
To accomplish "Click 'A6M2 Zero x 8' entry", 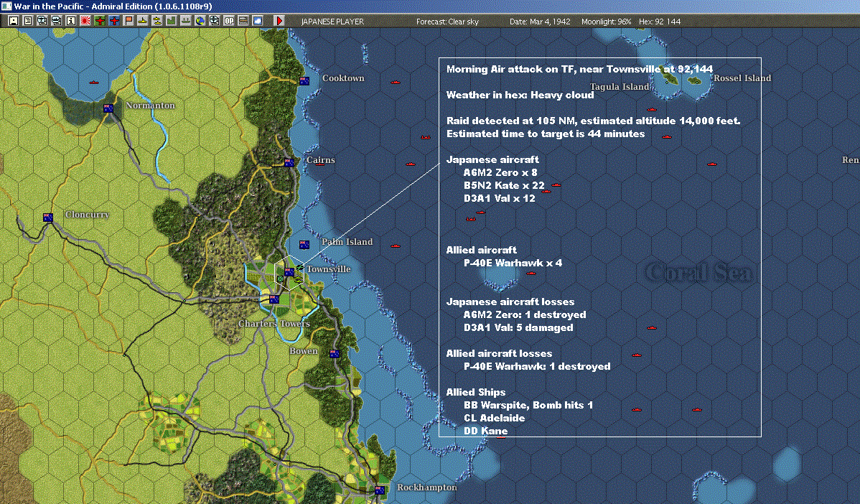I will [500, 173].
